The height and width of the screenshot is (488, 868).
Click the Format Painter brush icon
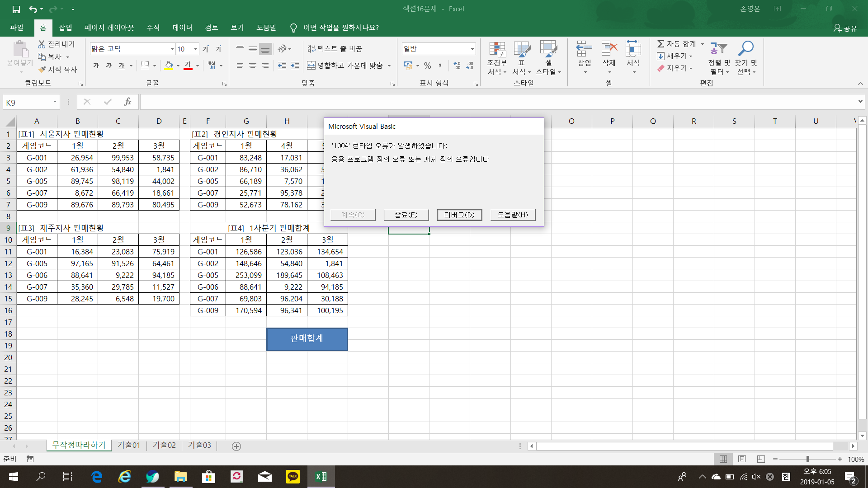pyautogui.click(x=42, y=70)
